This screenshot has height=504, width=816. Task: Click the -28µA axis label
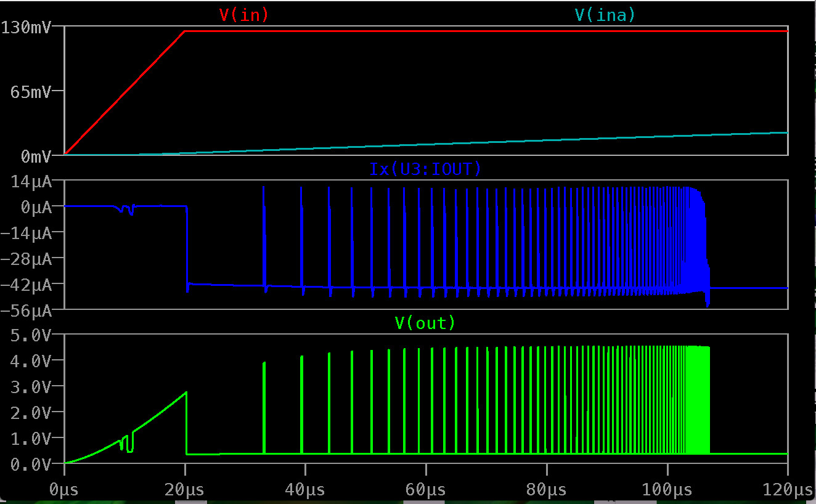25,260
